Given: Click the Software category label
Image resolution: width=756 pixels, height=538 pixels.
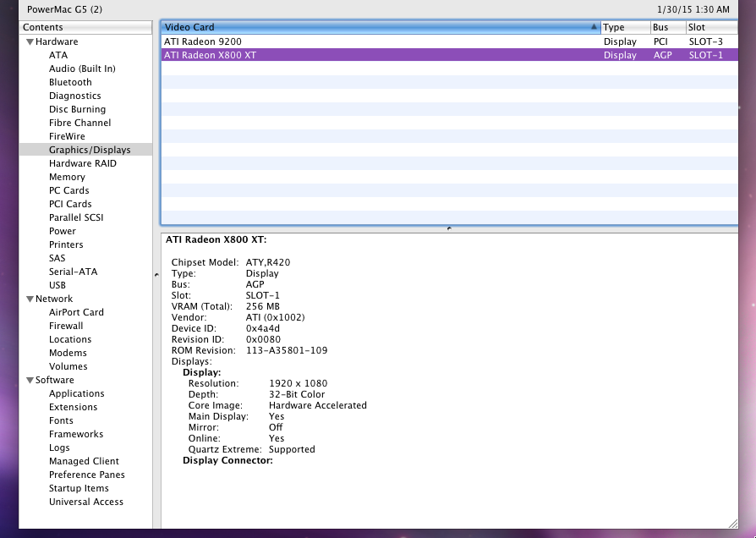Looking at the screenshot, I should click(x=54, y=380).
